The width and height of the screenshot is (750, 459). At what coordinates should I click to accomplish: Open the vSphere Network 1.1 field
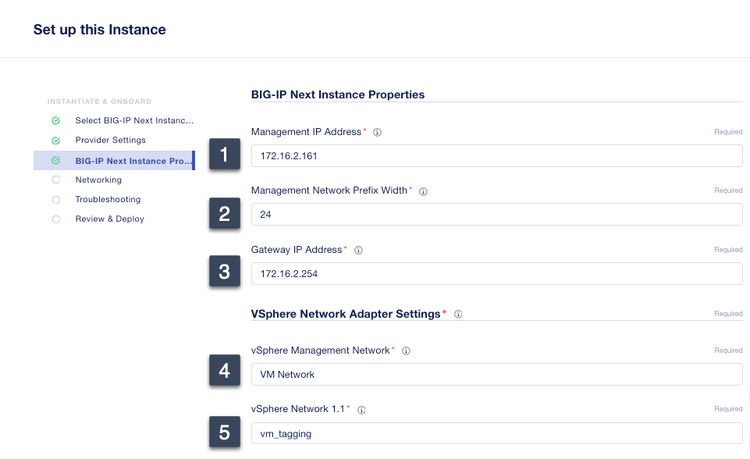coord(496,433)
